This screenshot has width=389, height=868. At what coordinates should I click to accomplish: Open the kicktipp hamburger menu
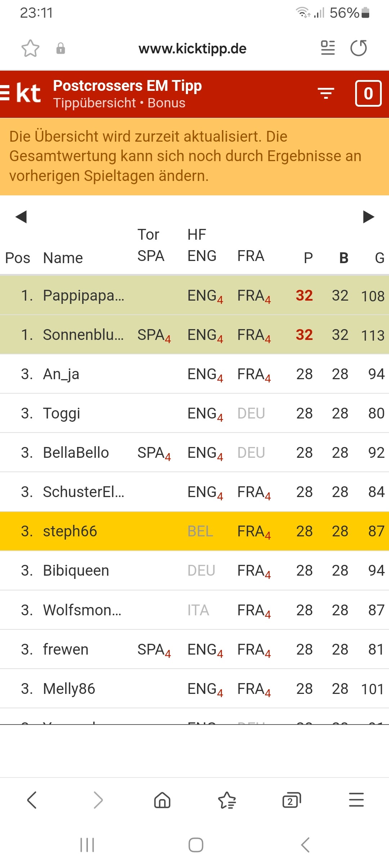[5, 93]
